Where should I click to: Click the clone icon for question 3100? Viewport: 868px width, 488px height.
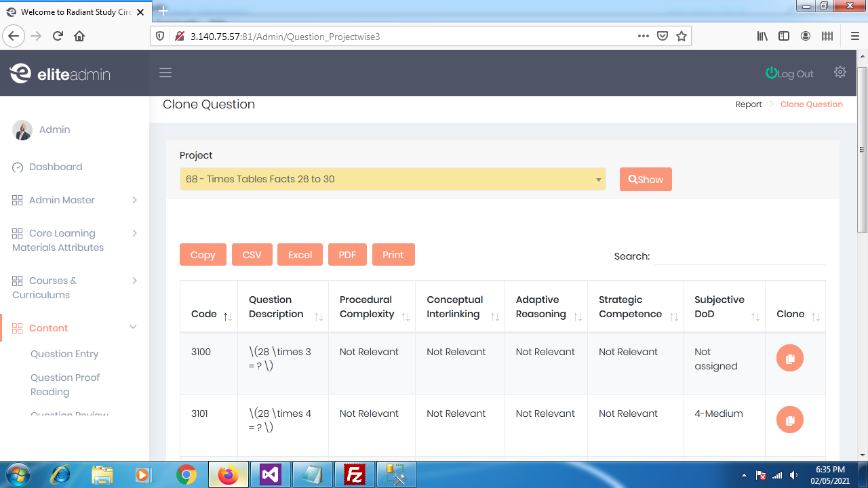(789, 358)
